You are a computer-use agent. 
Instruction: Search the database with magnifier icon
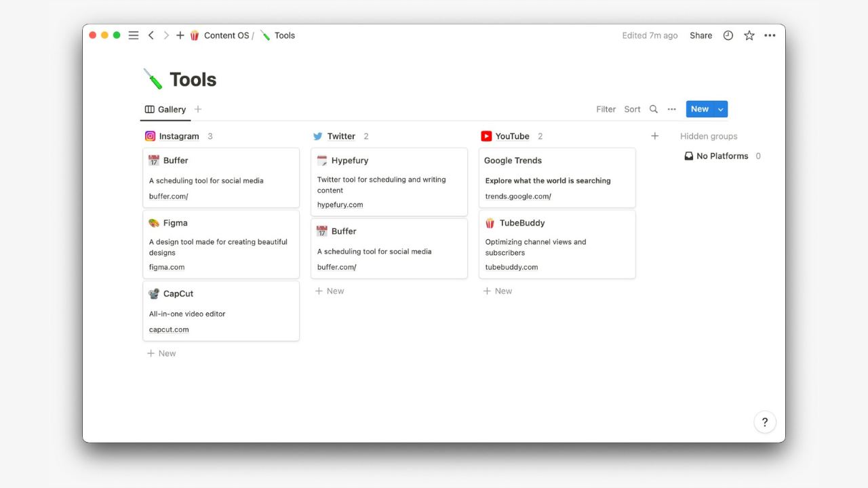(x=654, y=109)
